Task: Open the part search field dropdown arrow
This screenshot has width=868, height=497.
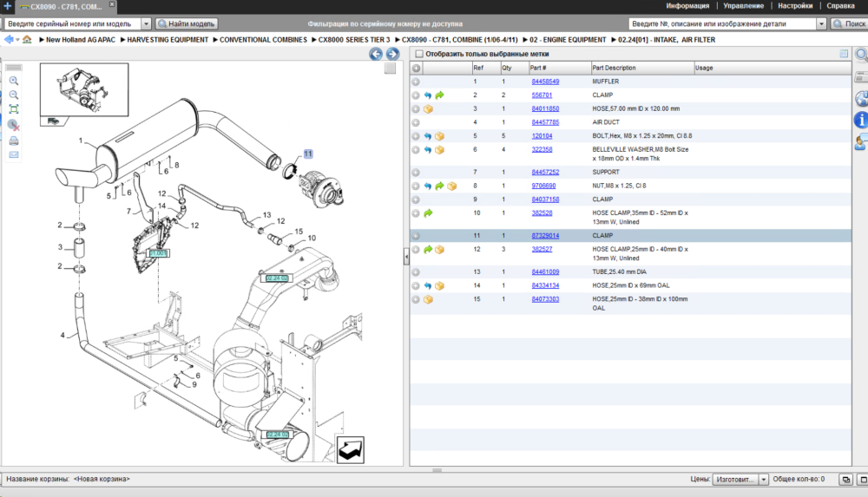Action: point(821,23)
